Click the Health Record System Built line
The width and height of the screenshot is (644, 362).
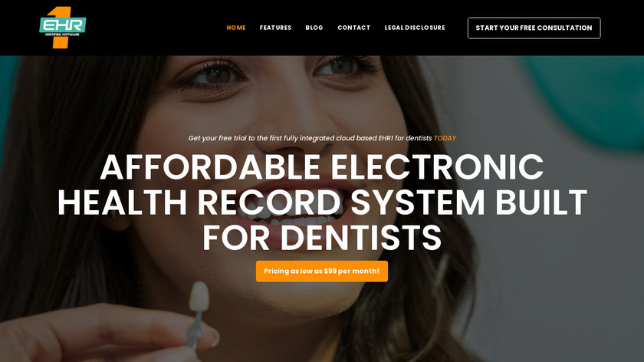[x=321, y=202]
